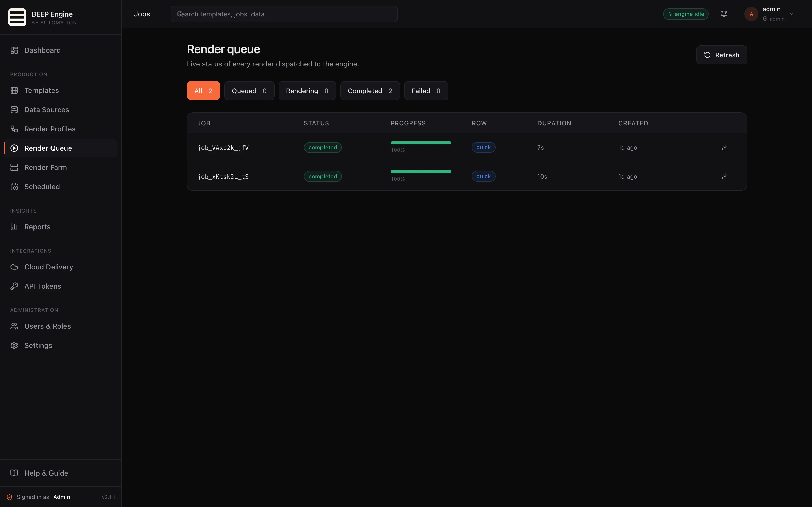The image size is (812, 507).
Task: Open Help & Guide book icon
Action: point(14,473)
